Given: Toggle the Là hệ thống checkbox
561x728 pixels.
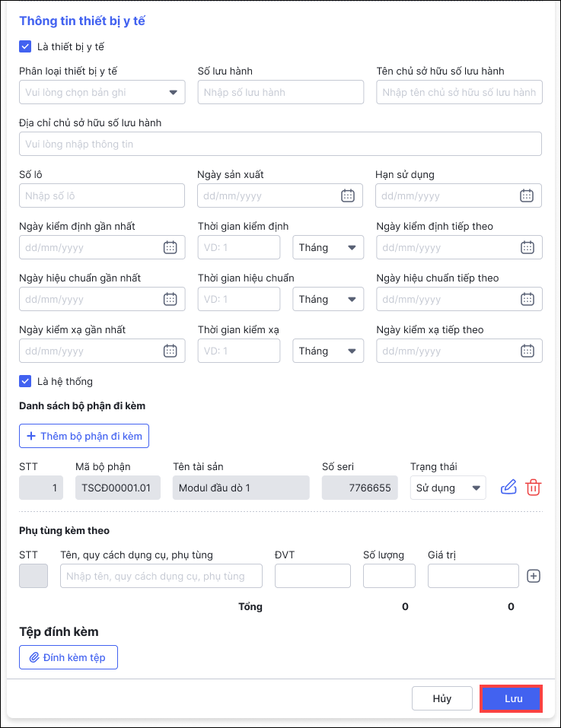Looking at the screenshot, I should tap(25, 381).
